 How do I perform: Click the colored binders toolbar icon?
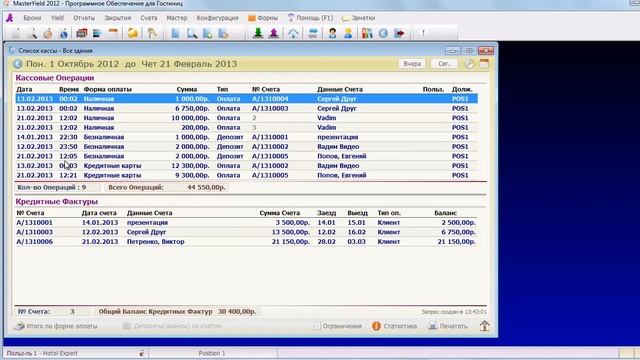[x=367, y=33]
